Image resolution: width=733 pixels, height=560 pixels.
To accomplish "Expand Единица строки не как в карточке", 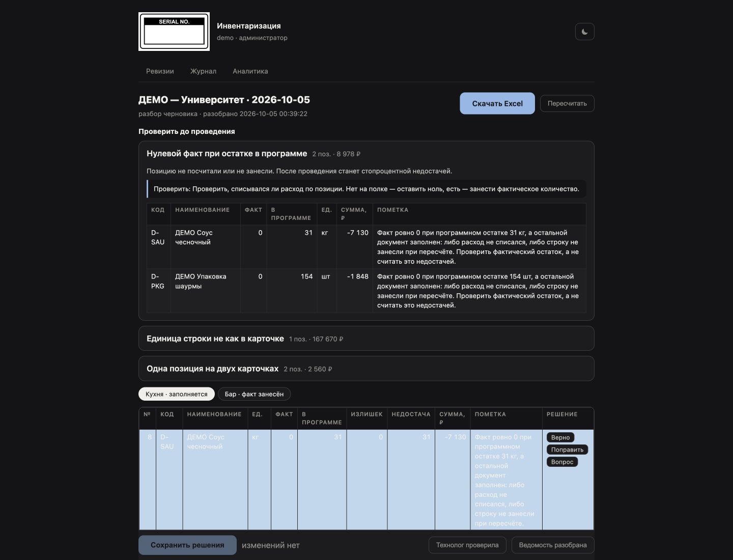I will tap(366, 339).
